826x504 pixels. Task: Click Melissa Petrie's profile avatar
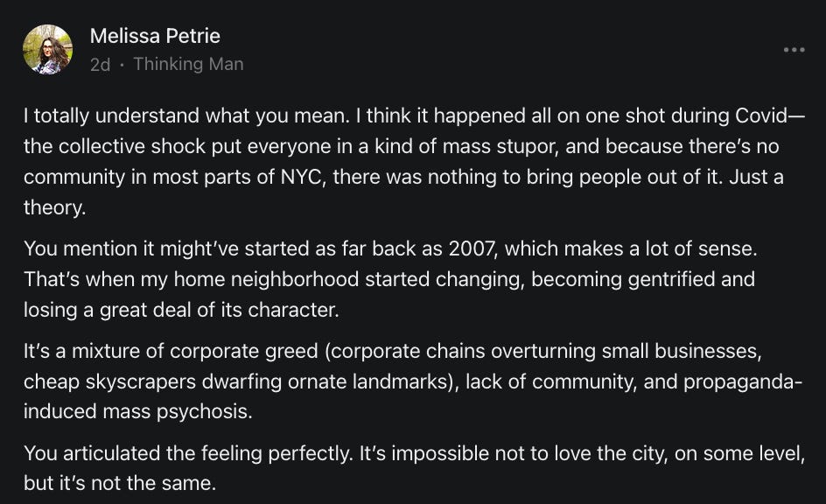[x=47, y=49]
